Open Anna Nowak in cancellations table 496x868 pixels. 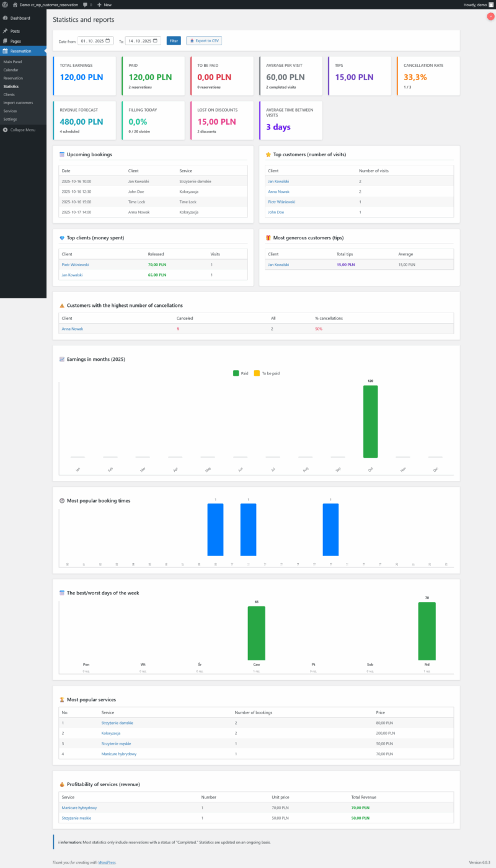click(71, 329)
